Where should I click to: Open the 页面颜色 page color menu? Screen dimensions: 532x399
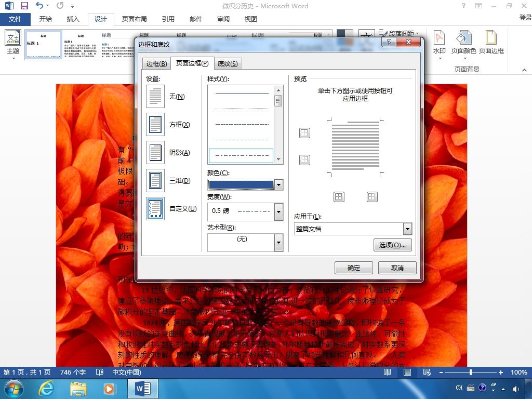coord(463,45)
